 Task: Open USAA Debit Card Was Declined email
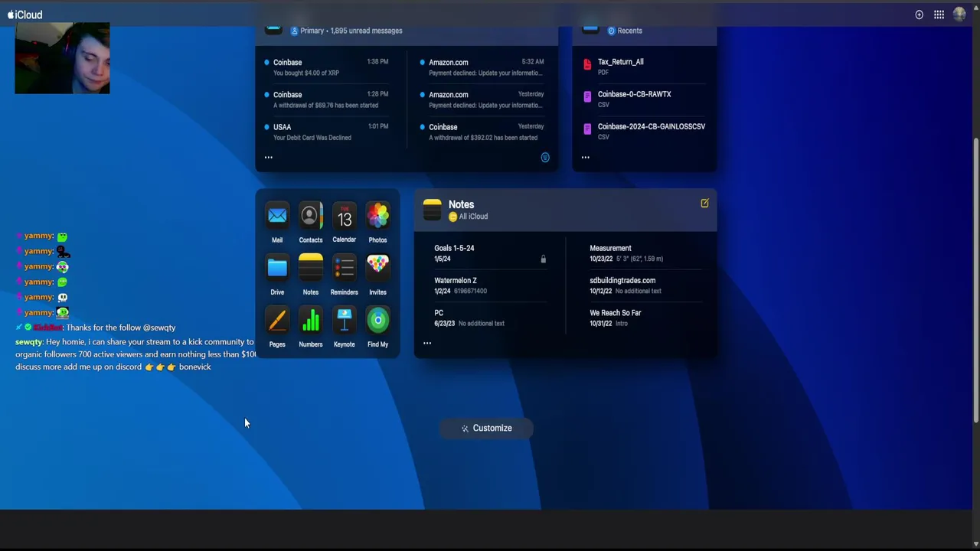327,132
